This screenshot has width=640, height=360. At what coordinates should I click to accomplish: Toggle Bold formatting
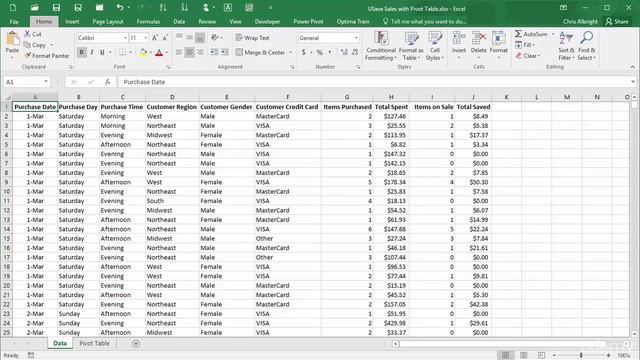(81, 52)
